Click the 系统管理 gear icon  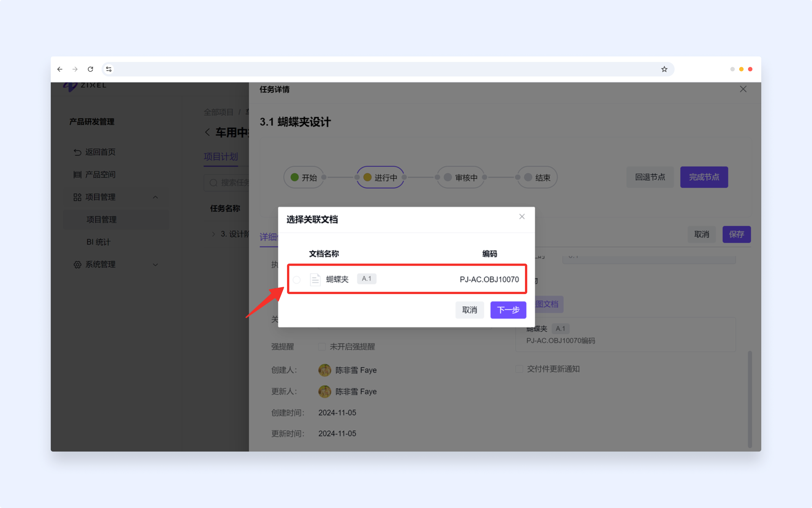(x=78, y=265)
